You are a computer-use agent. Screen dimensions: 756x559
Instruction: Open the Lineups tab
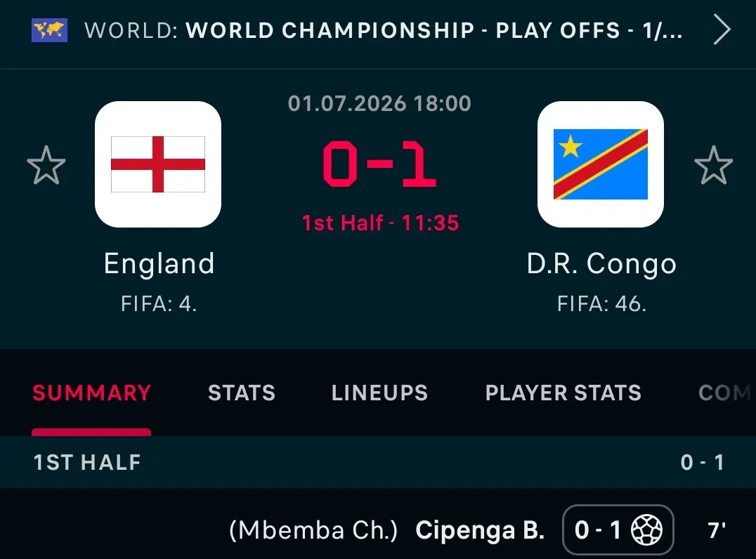(379, 393)
